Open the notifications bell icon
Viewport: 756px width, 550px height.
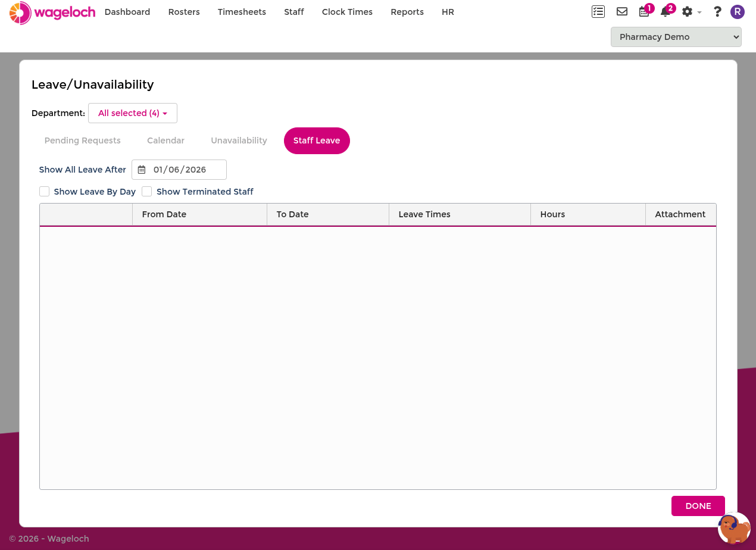click(x=666, y=12)
